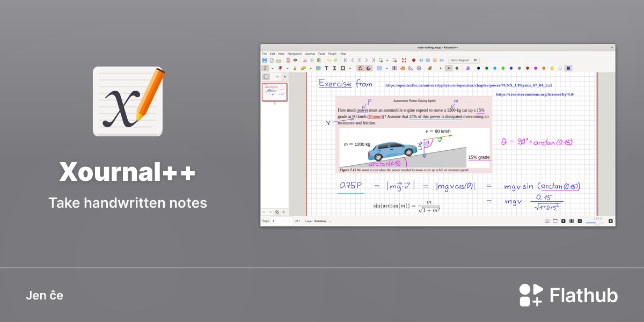Toggle the compass tool
The image size is (644, 322).
coord(419,68)
